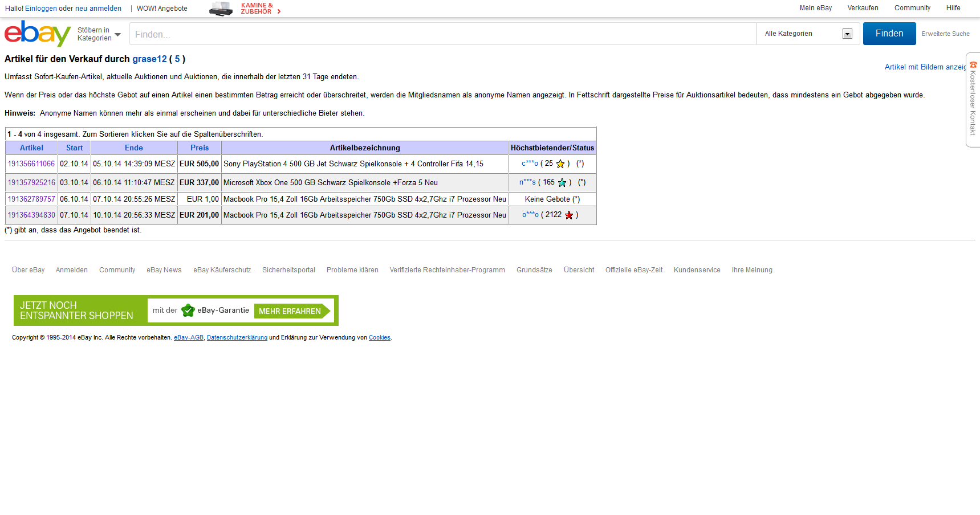Open item number 191362789757
This screenshot has width=980, height=515.
[31, 199]
